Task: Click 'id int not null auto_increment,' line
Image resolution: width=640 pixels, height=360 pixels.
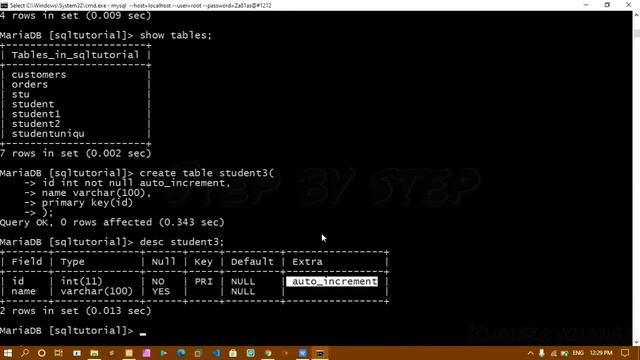Action: [x=136, y=183]
